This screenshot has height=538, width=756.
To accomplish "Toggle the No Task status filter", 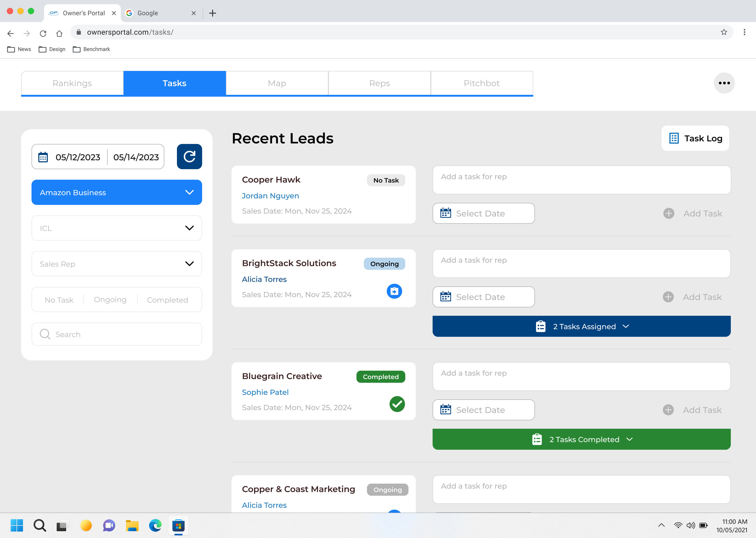I will (59, 300).
